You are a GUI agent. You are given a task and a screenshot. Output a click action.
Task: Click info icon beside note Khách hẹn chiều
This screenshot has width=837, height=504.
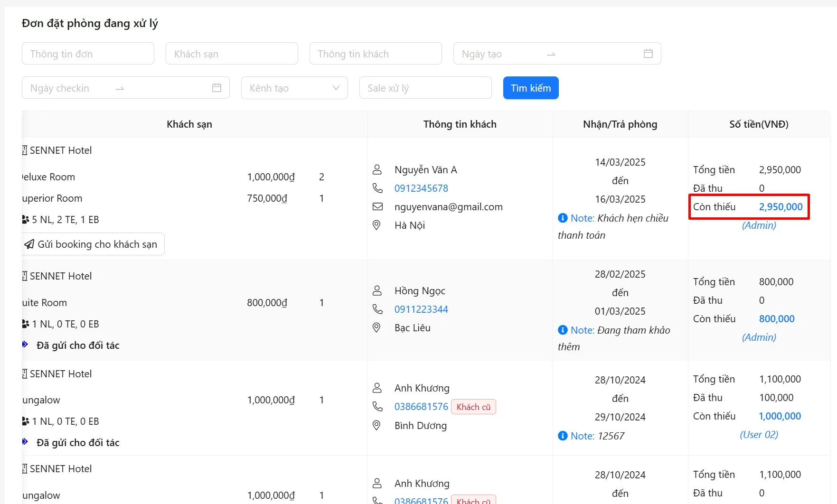click(x=563, y=218)
